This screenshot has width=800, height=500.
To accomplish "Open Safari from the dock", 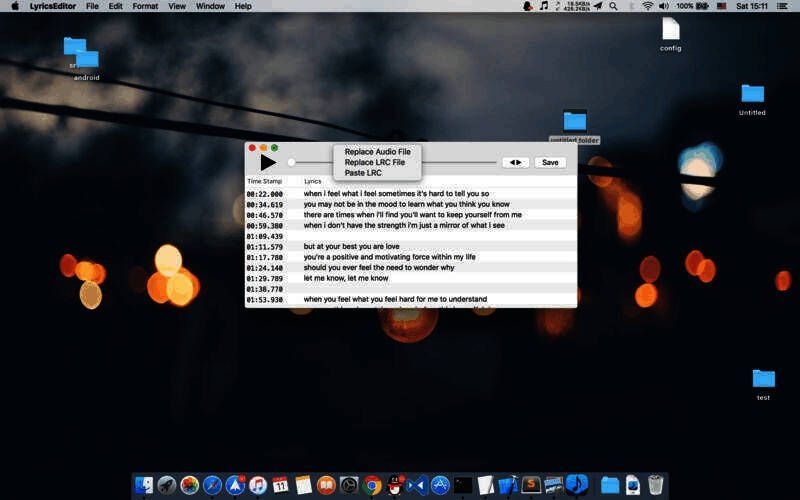I will (x=212, y=485).
